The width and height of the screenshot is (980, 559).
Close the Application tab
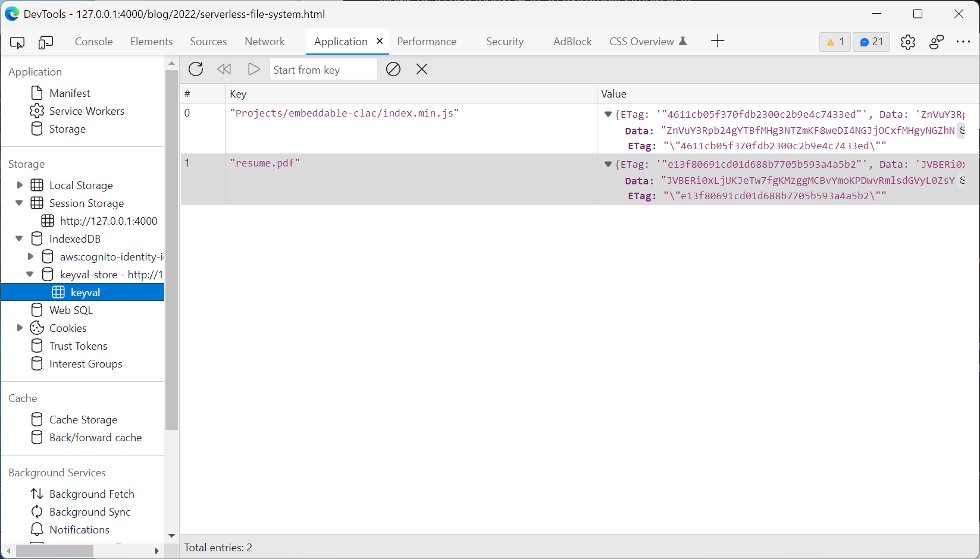(380, 41)
